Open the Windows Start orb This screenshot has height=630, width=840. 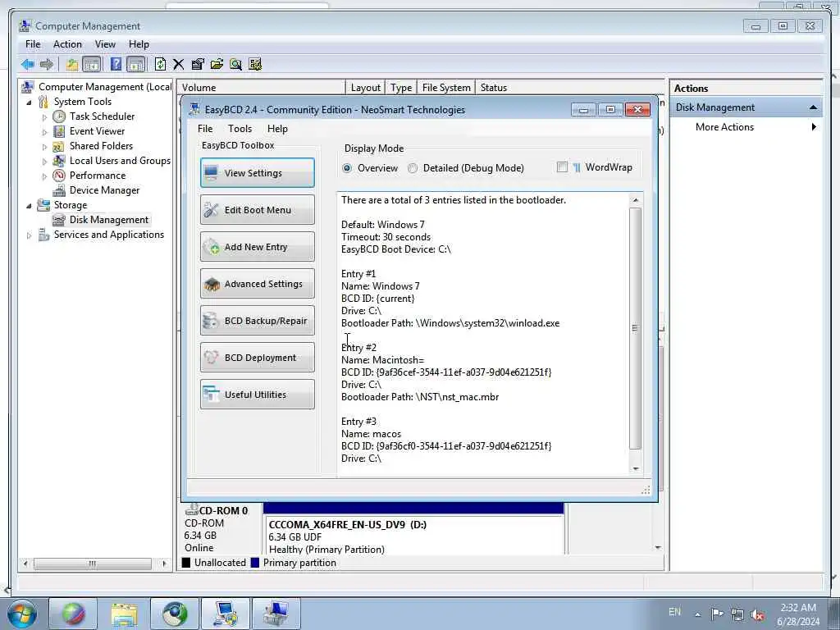point(22,614)
